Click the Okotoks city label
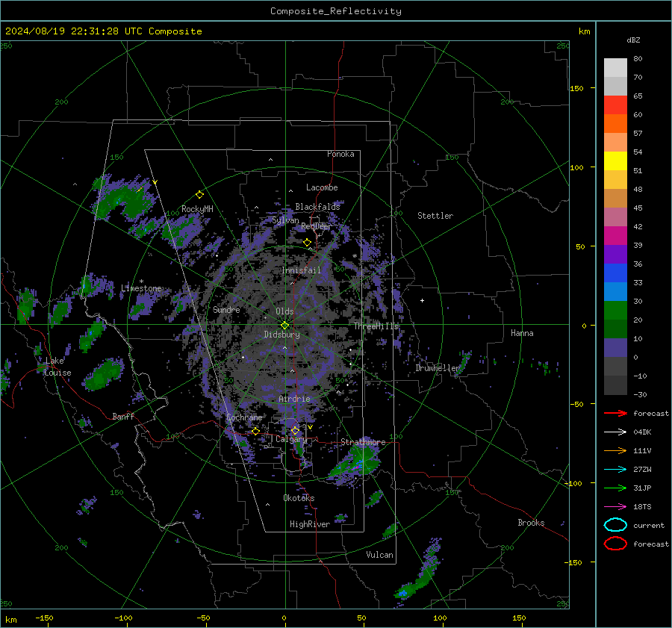Viewport: 672px width, 628px height. click(x=299, y=498)
